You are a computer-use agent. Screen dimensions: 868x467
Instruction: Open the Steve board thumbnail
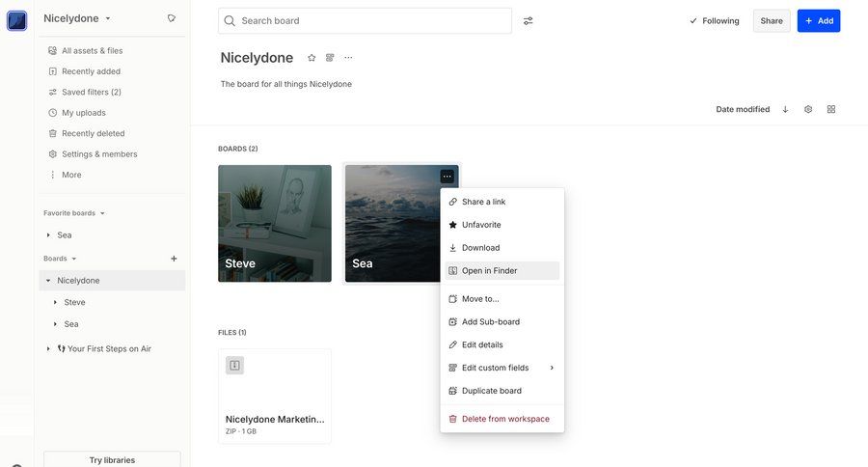pos(275,223)
